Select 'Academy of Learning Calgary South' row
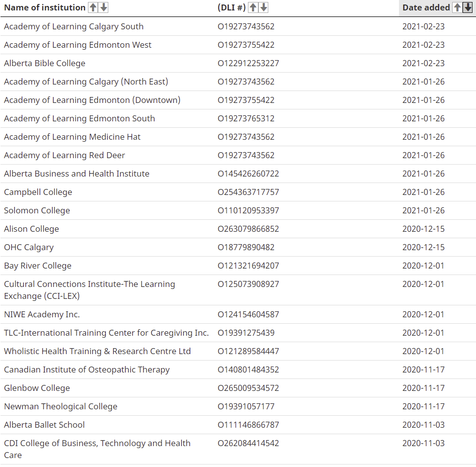The height and width of the screenshot is (467, 476). tap(238, 26)
